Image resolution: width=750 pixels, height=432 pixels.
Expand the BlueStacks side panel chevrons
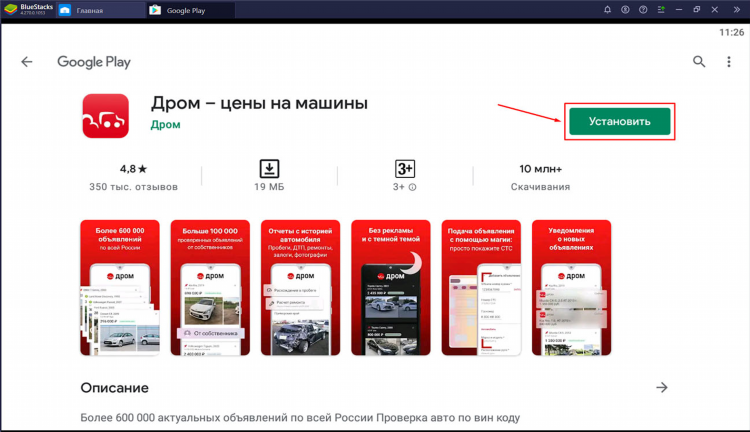click(737, 10)
